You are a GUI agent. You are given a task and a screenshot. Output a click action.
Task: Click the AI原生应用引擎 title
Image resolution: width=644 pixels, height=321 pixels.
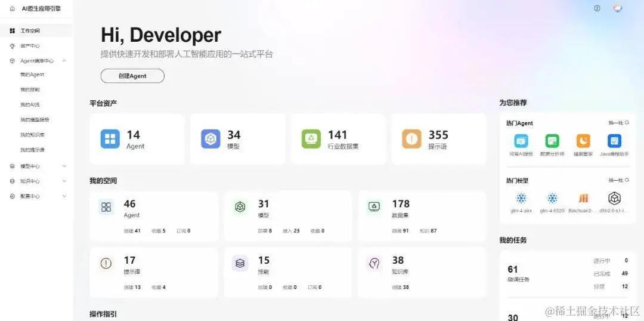(x=42, y=8)
